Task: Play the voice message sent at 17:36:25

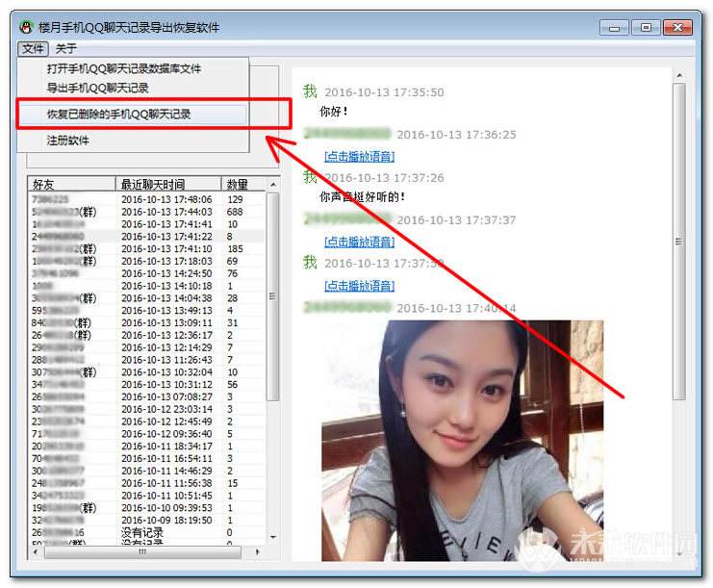Action: tap(359, 157)
